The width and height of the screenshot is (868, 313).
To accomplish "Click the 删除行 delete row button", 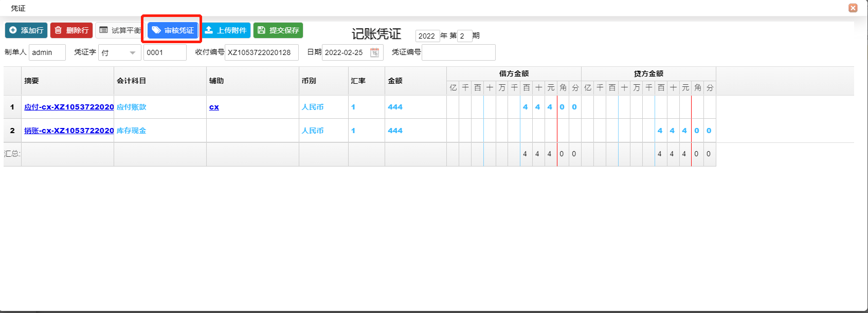I will click(x=71, y=30).
